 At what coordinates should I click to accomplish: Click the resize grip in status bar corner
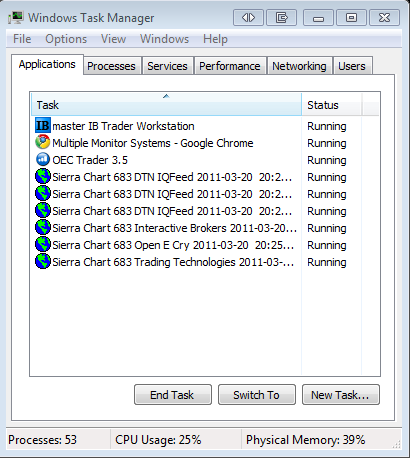point(397,444)
